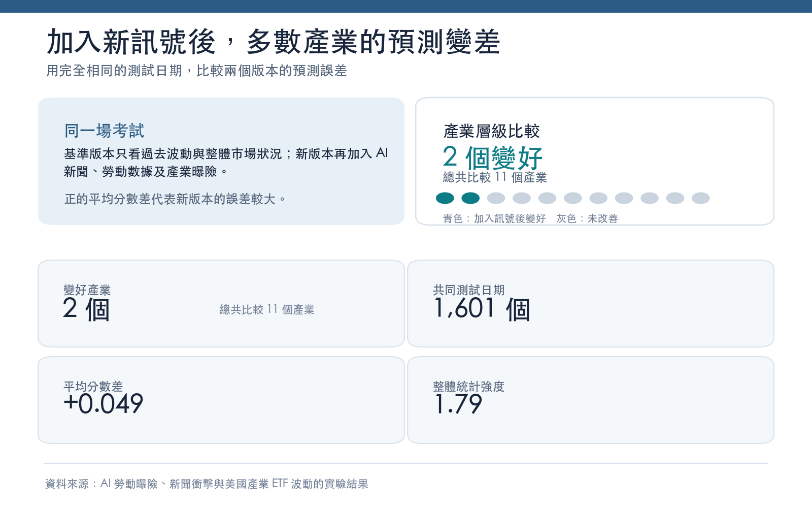Click the title 加入新訊號後，多數產業的預測變差
The height and width of the screenshot is (508, 812).
[274, 42]
